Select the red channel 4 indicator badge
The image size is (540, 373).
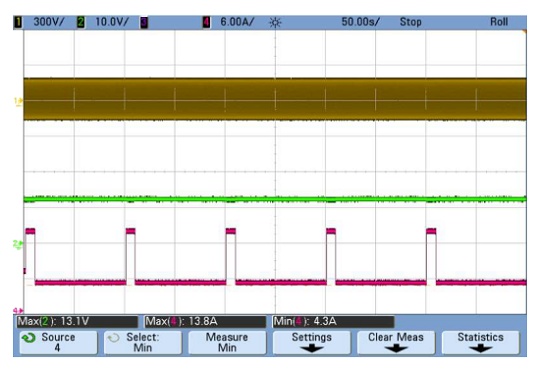click(x=206, y=23)
